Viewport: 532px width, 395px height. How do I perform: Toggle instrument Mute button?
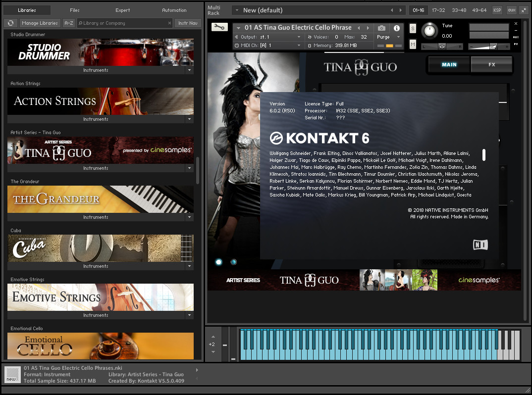coord(413,44)
